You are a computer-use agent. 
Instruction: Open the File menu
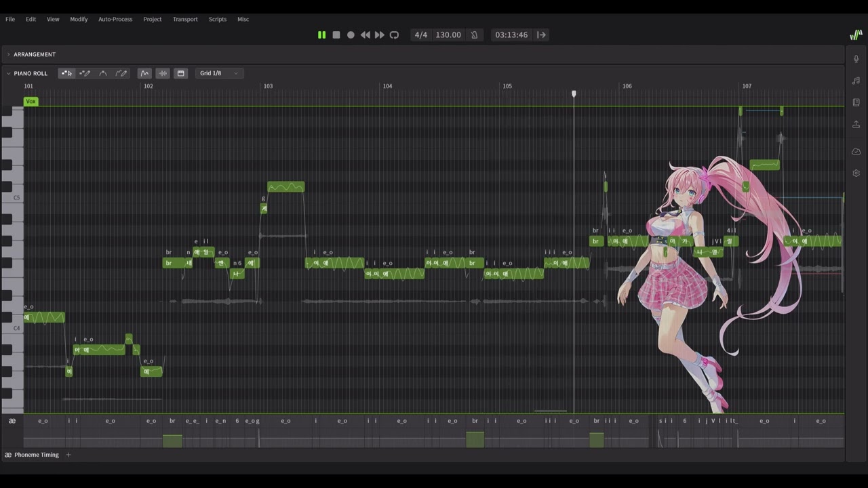coord(10,19)
